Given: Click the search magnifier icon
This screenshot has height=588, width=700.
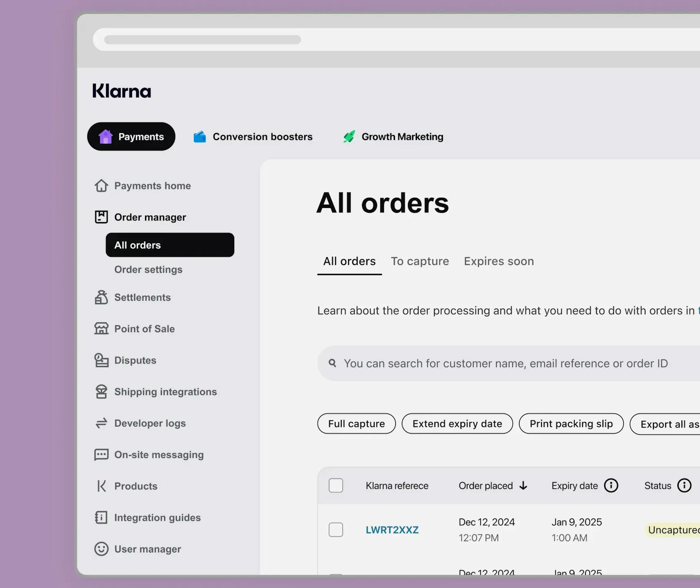Looking at the screenshot, I should point(332,363).
